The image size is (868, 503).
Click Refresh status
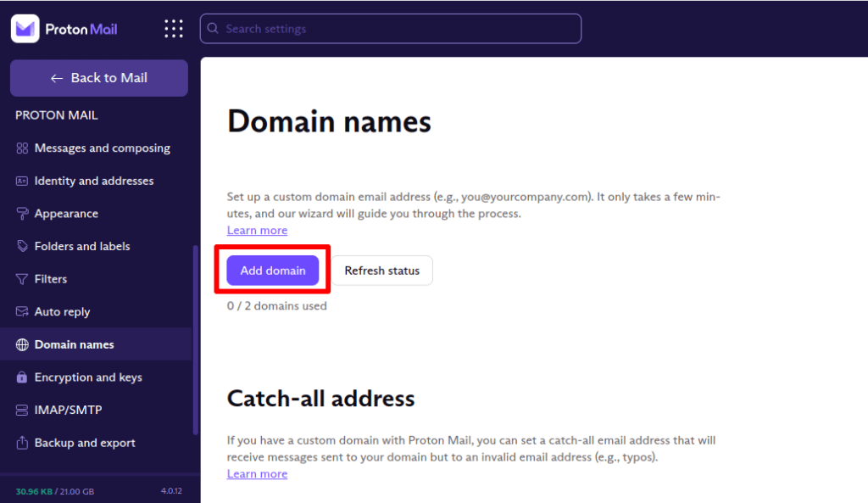[381, 270]
